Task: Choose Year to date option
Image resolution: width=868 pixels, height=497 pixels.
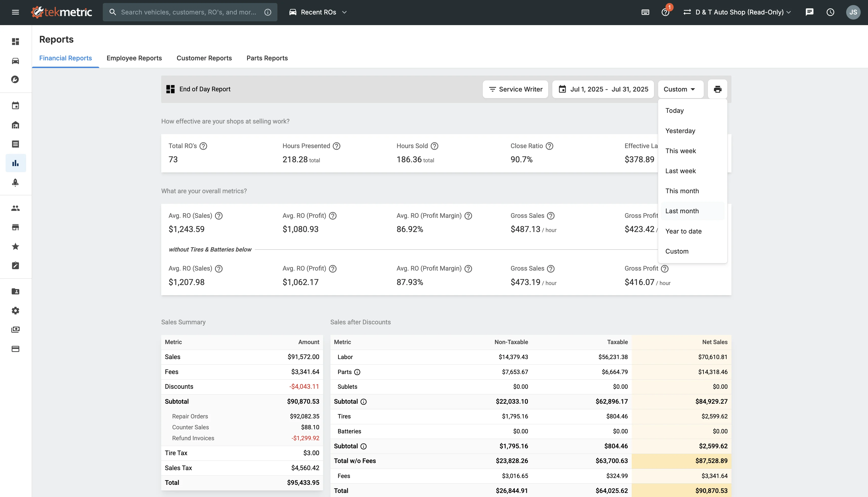Action: pyautogui.click(x=683, y=231)
